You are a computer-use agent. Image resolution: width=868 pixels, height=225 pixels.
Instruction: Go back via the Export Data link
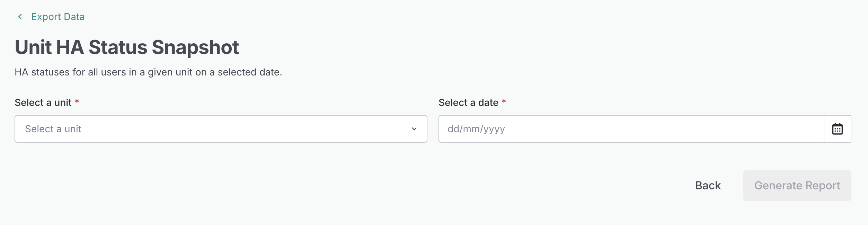57,17
